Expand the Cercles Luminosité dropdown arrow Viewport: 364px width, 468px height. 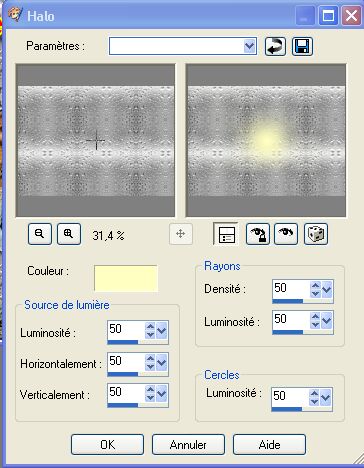[325, 397]
